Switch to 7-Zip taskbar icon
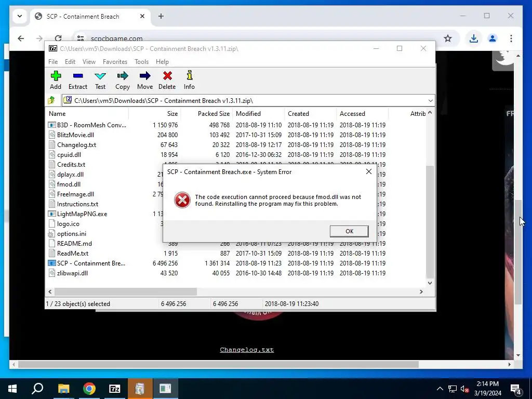This screenshot has width=532, height=399. 115,389
